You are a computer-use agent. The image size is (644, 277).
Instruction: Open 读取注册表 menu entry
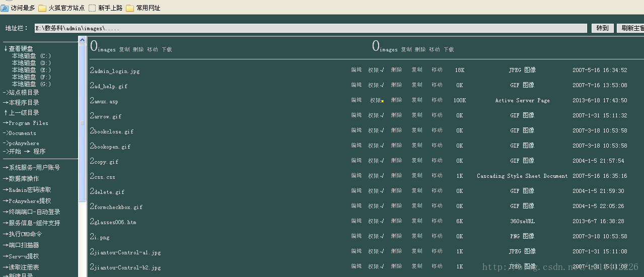21,267
